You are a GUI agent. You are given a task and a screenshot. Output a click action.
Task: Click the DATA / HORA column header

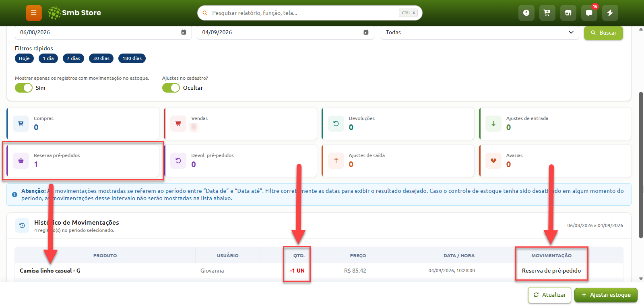(459, 256)
